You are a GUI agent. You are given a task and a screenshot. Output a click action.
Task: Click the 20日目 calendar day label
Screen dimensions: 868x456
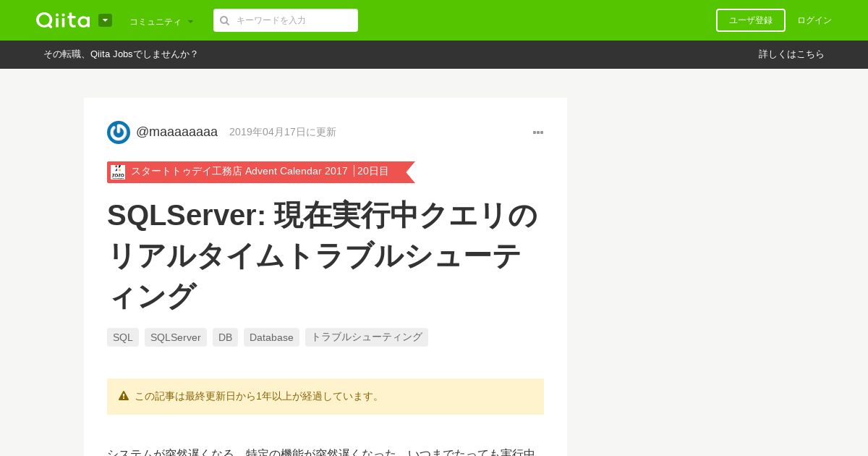pyautogui.click(x=373, y=172)
